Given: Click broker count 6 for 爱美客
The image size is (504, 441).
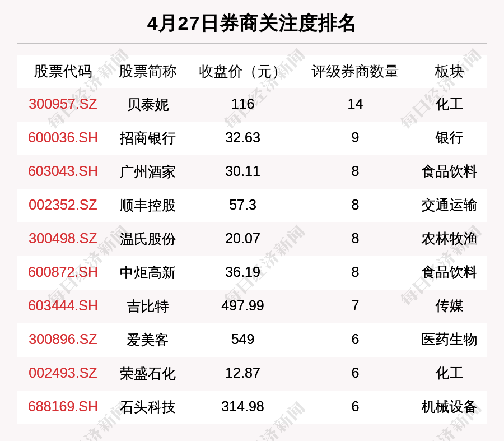Looking at the screenshot, I should click(x=355, y=340).
